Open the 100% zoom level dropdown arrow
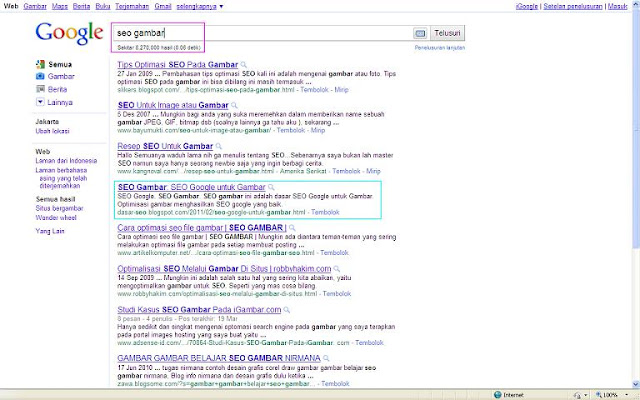Screen dimensions: 640x400 [627, 395]
